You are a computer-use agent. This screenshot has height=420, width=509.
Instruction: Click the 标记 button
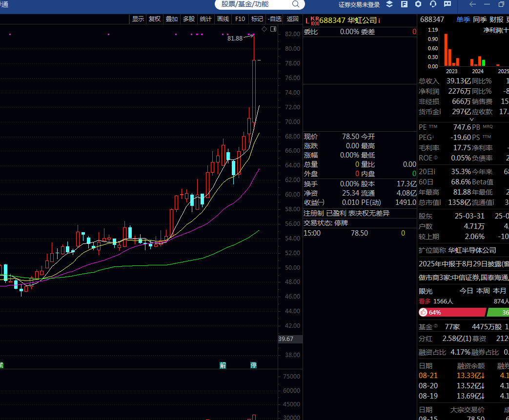257,19
